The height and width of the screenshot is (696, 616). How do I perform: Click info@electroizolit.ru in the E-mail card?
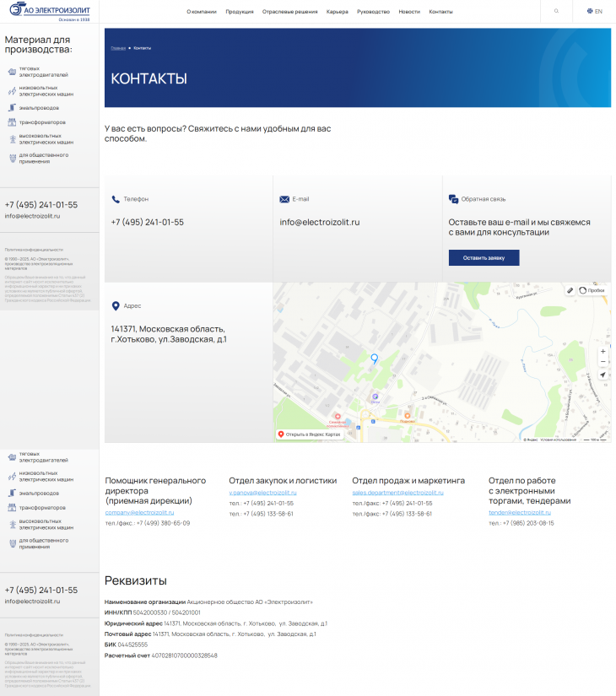click(319, 223)
